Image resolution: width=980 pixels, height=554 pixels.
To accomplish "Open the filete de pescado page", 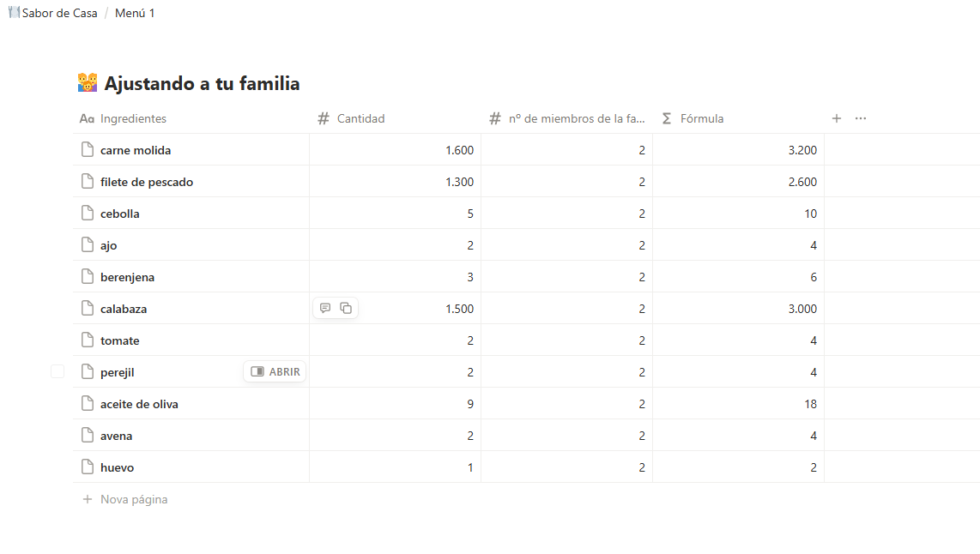I will [147, 182].
